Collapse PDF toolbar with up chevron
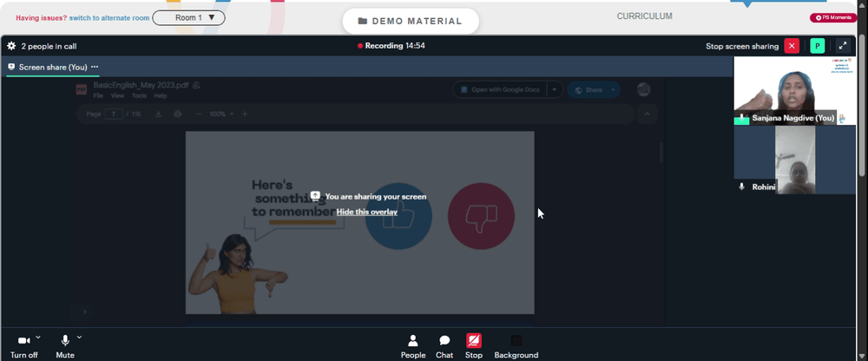 coord(648,114)
